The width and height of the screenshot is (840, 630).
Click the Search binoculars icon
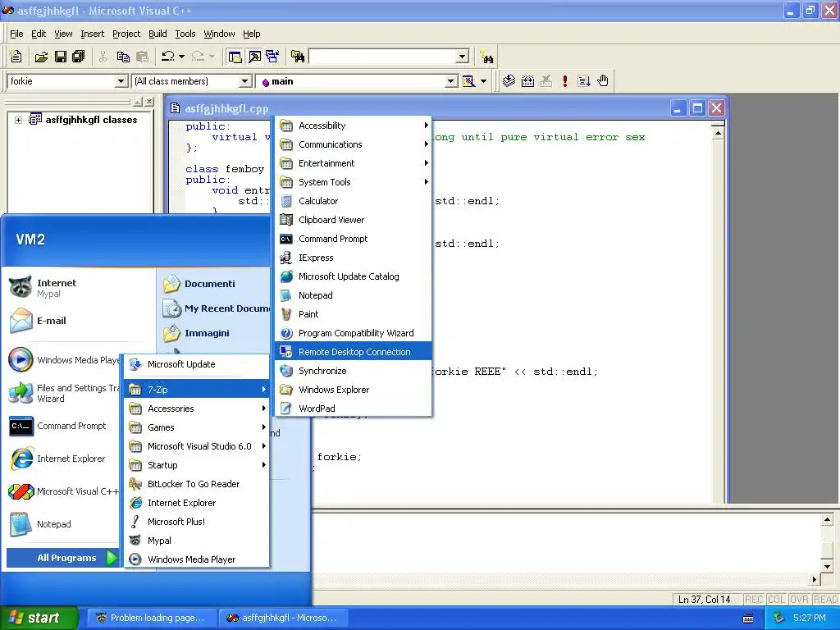point(486,57)
